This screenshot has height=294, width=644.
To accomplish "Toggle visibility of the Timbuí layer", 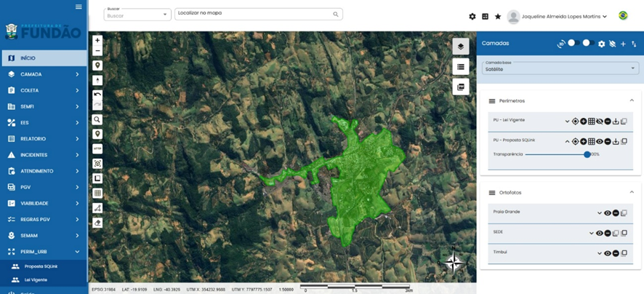I will pos(608,253).
